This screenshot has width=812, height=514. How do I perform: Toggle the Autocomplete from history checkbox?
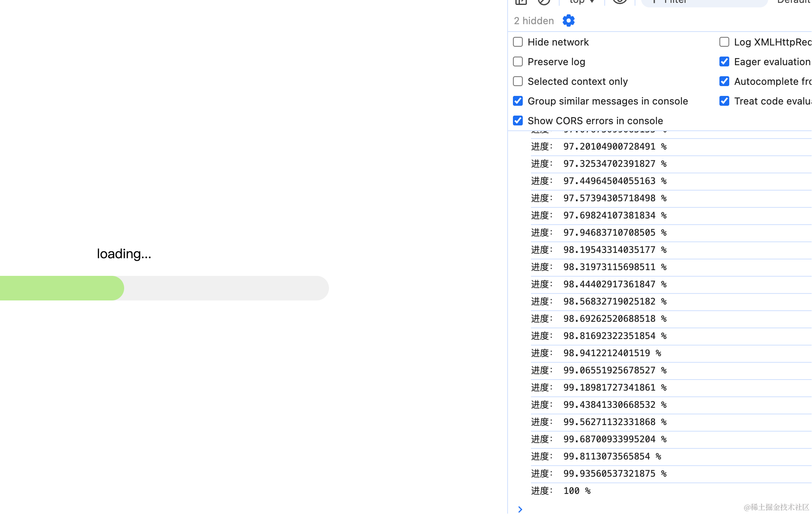click(724, 81)
